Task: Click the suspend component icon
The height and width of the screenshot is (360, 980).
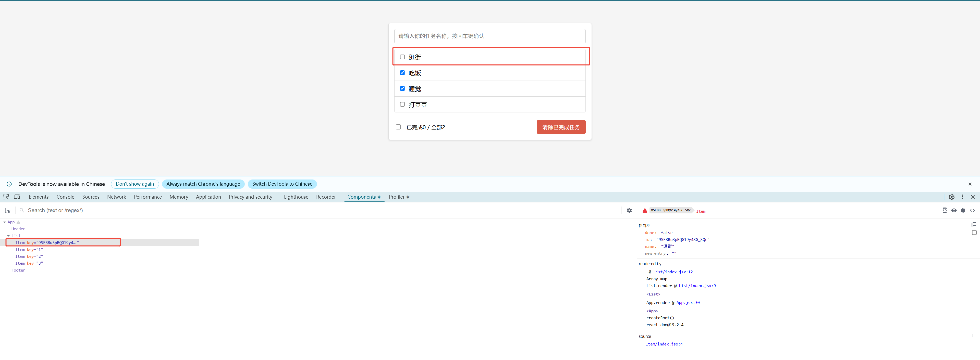Action: pos(945,210)
